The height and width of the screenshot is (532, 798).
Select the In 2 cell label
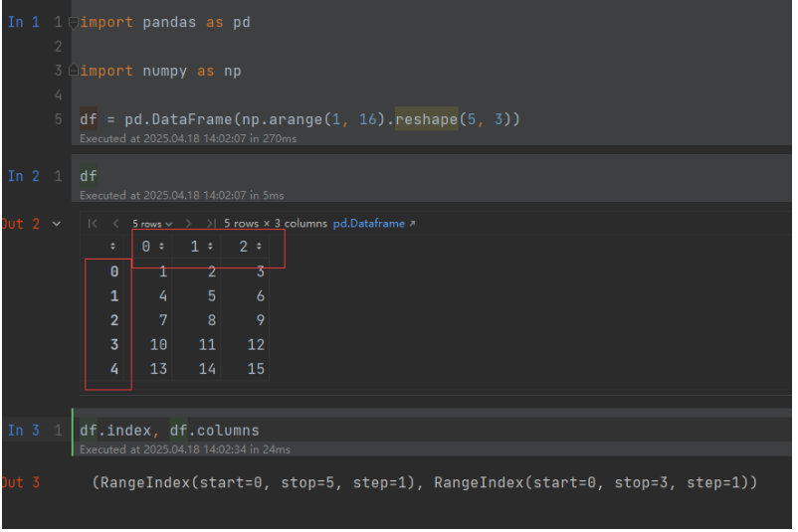click(24, 176)
